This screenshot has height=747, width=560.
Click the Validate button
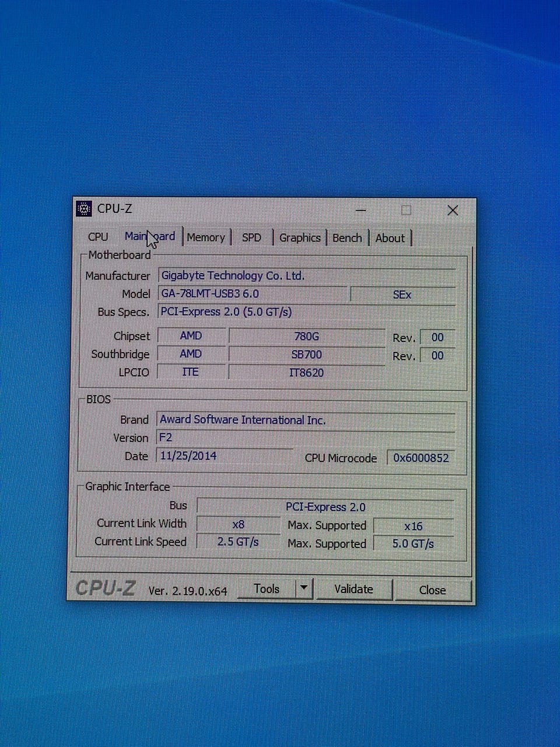point(353,589)
